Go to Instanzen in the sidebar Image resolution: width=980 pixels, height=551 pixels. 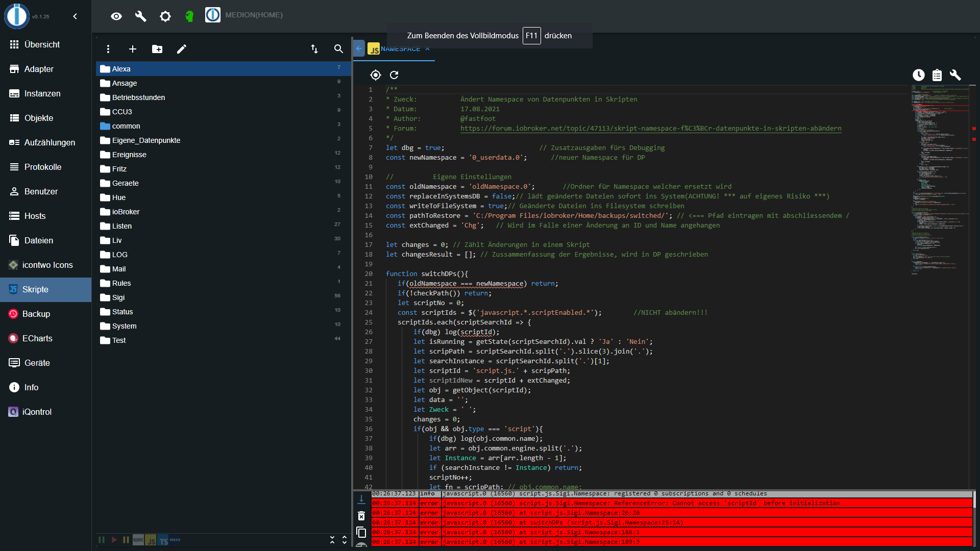46,93
